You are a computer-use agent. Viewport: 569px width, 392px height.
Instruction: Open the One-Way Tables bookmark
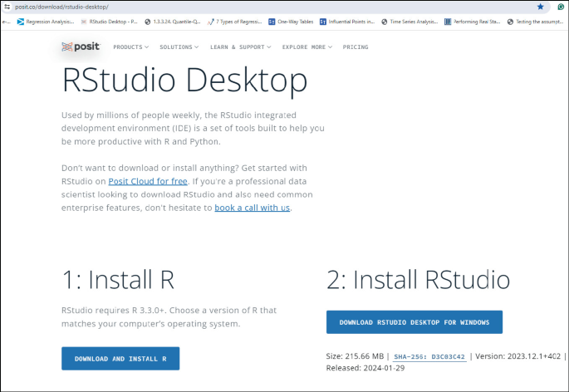click(291, 22)
